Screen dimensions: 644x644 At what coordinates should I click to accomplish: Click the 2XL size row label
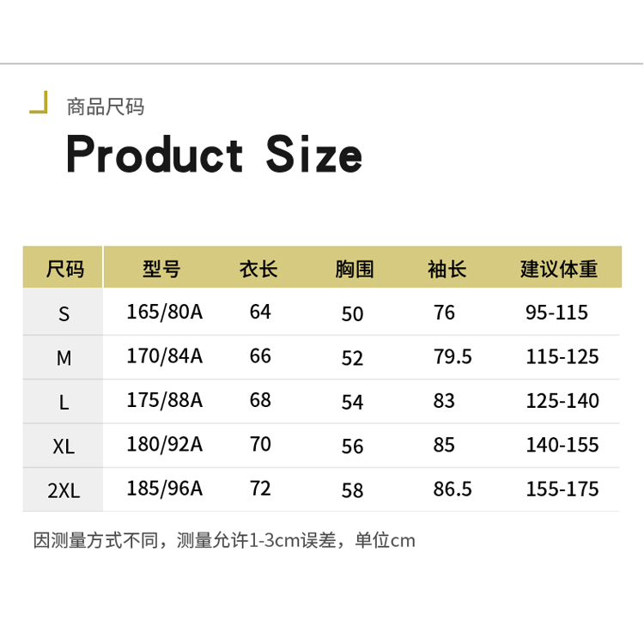64,491
